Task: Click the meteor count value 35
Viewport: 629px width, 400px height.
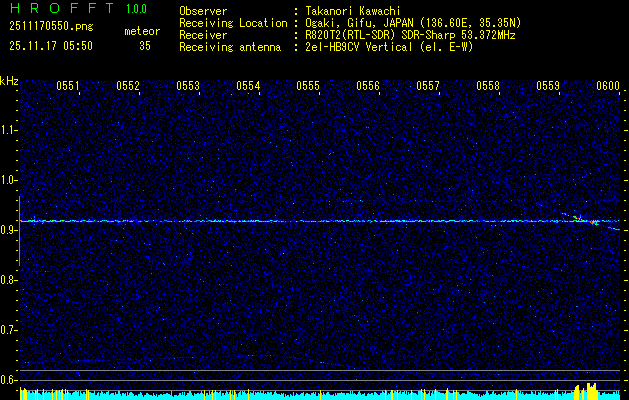Action: click(x=145, y=46)
